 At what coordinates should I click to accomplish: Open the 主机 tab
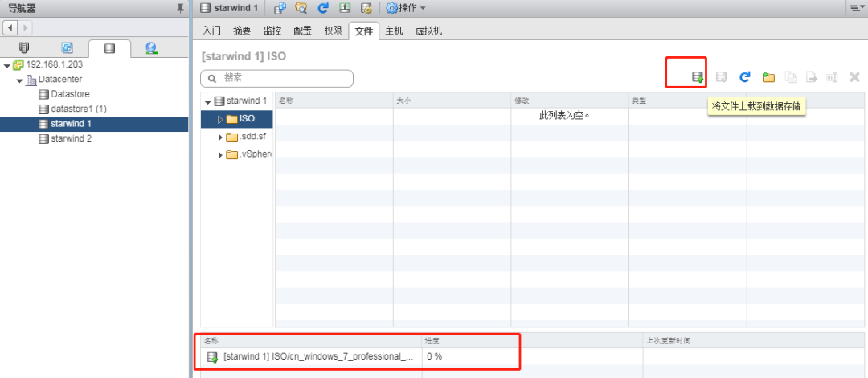click(394, 31)
